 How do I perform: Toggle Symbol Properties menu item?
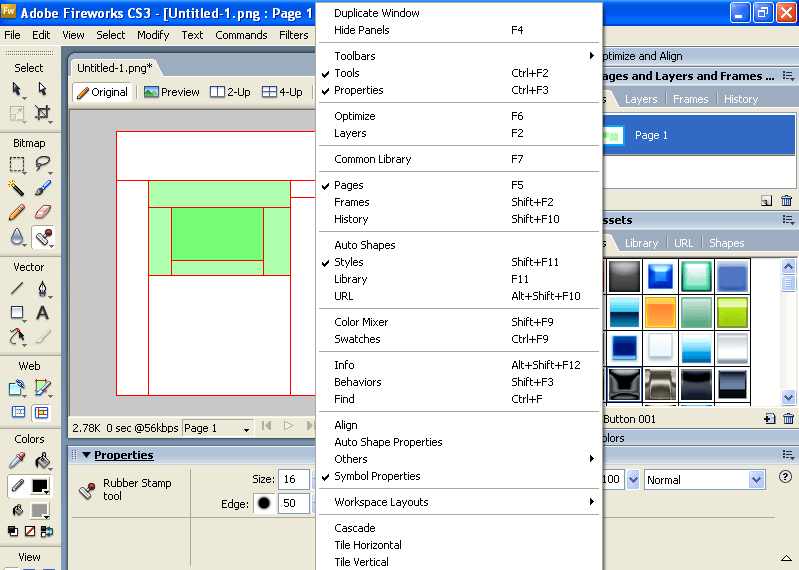tap(377, 476)
